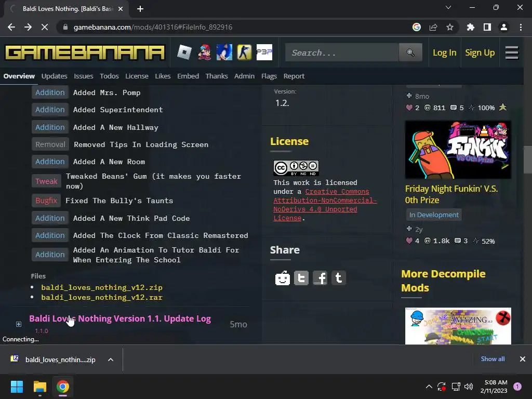The height and width of the screenshot is (399, 532).
Task: Share the mod on Facebook
Action: point(320,278)
